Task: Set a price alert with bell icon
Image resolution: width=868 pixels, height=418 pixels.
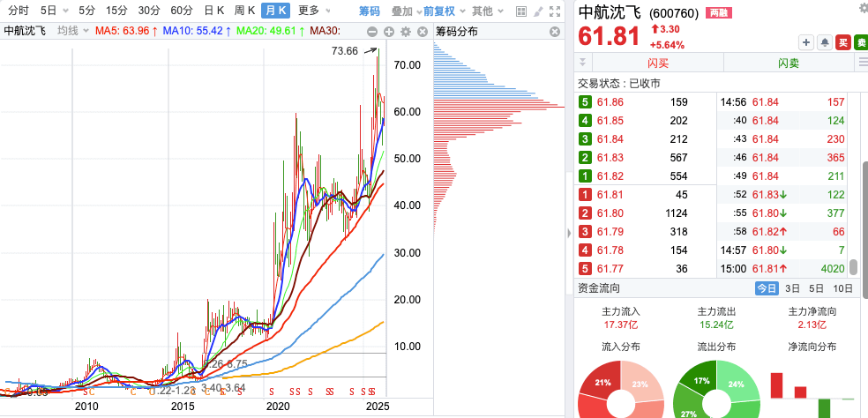Action: point(825,42)
